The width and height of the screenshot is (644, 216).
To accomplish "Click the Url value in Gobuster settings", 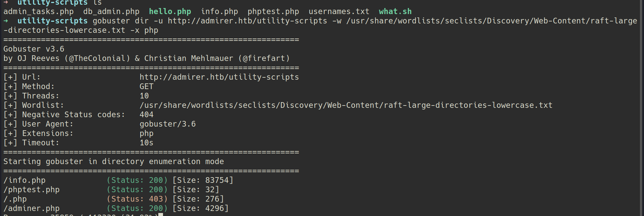I will [219, 77].
